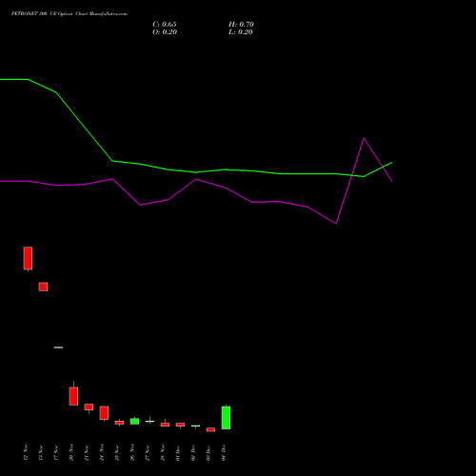Click the red candle above 21 Nov
The image size is (476, 476).
[89, 407]
